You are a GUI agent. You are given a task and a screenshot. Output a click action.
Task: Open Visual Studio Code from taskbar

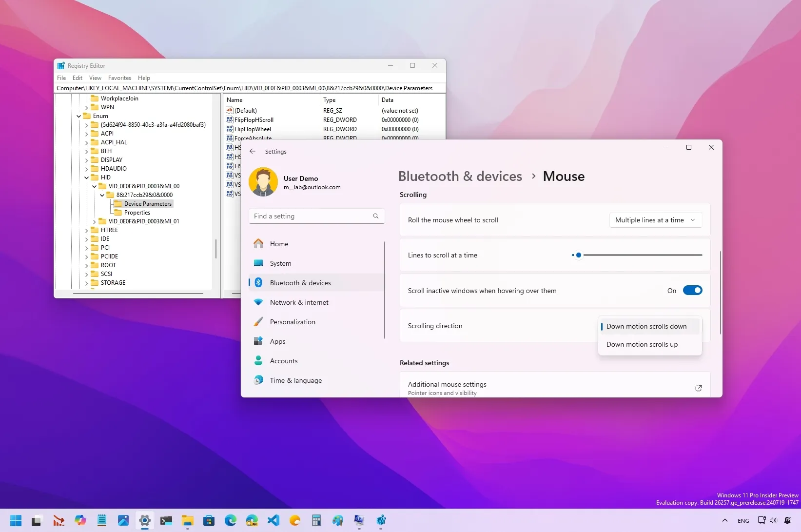click(274, 520)
